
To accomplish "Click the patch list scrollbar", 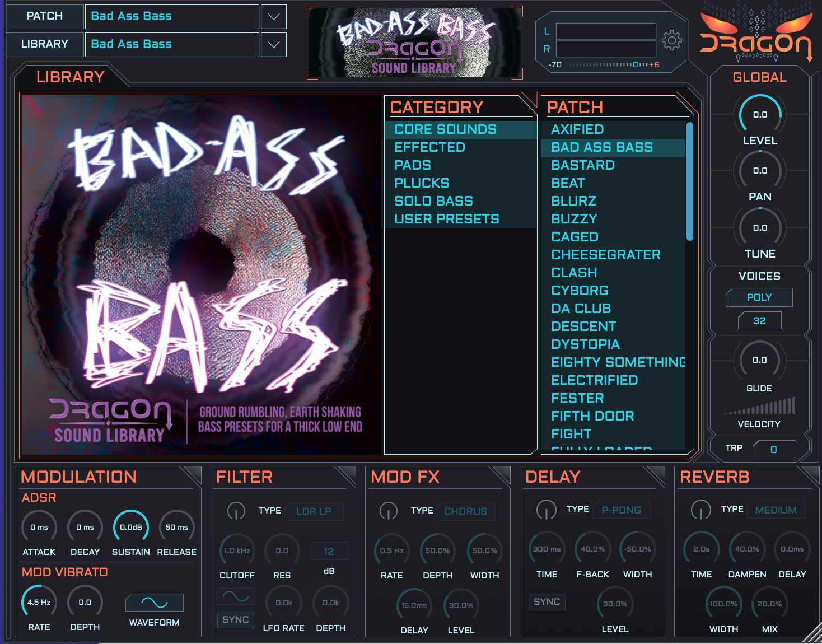I will [x=690, y=182].
